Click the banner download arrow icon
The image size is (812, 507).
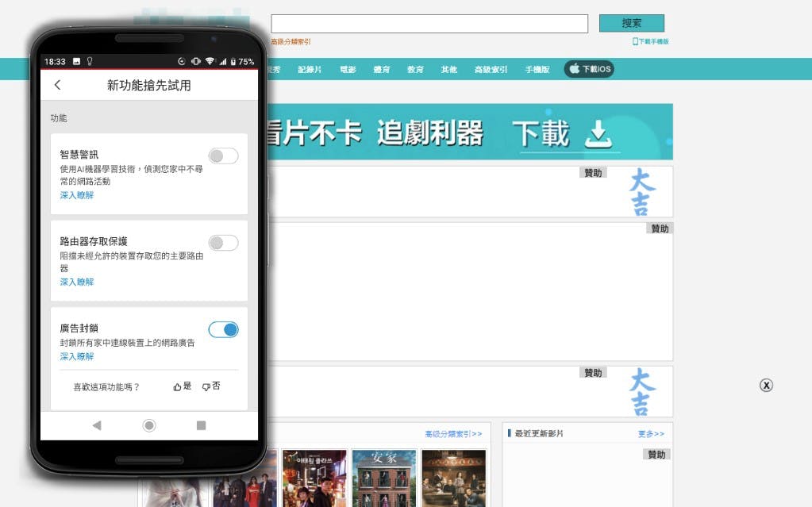[x=598, y=134]
